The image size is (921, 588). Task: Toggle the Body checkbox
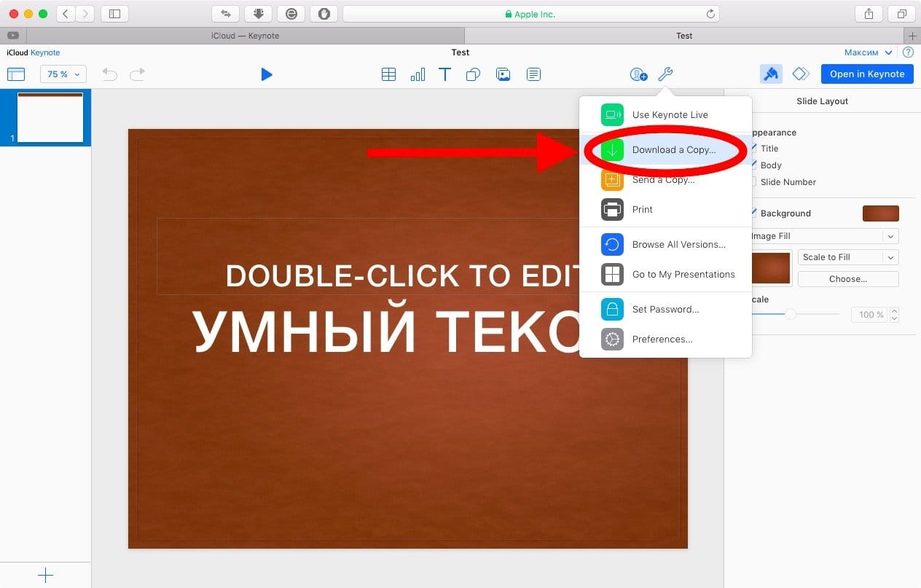(753, 165)
